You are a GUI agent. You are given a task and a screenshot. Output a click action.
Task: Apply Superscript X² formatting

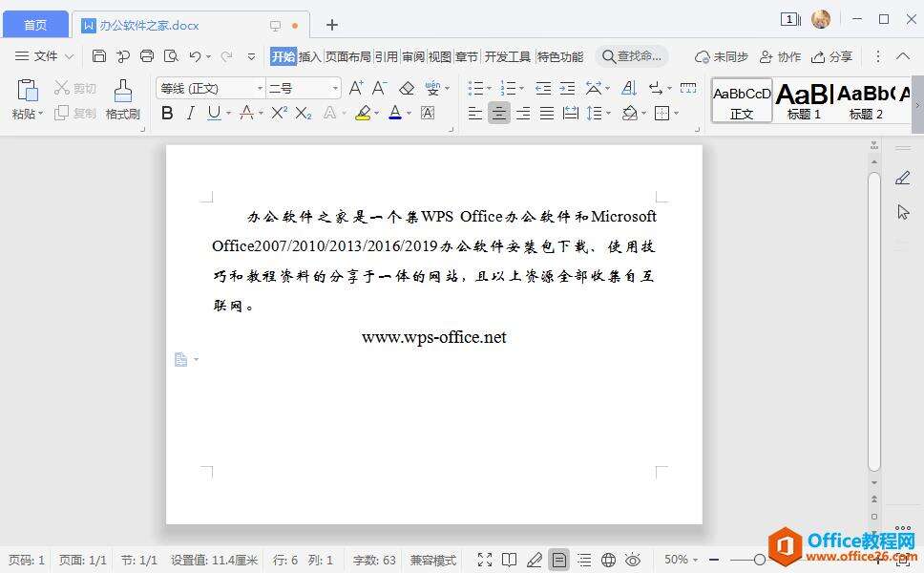point(280,113)
